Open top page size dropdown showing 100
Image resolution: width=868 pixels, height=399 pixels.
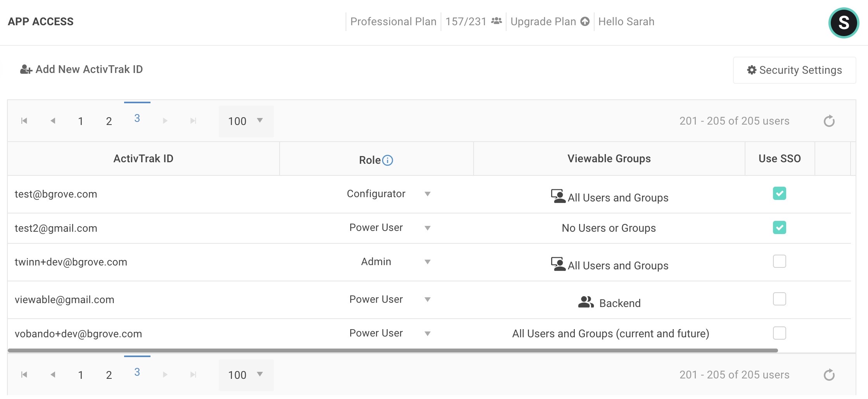pyautogui.click(x=246, y=121)
